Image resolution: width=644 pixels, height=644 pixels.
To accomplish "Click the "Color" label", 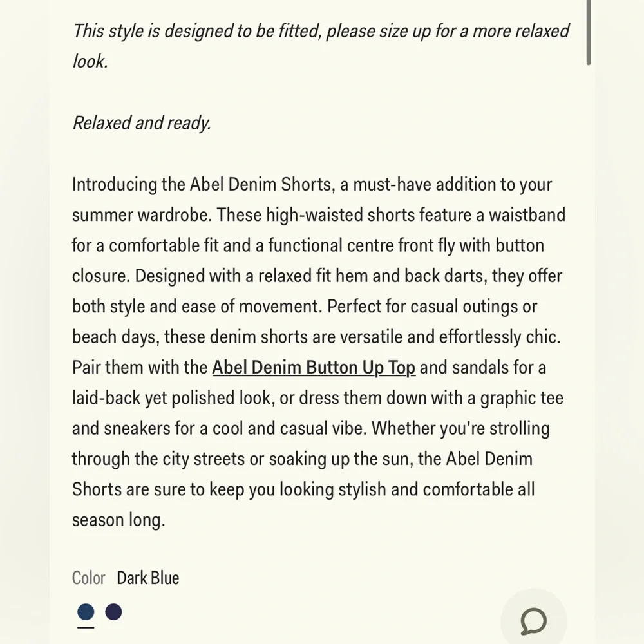I will tap(88, 578).
